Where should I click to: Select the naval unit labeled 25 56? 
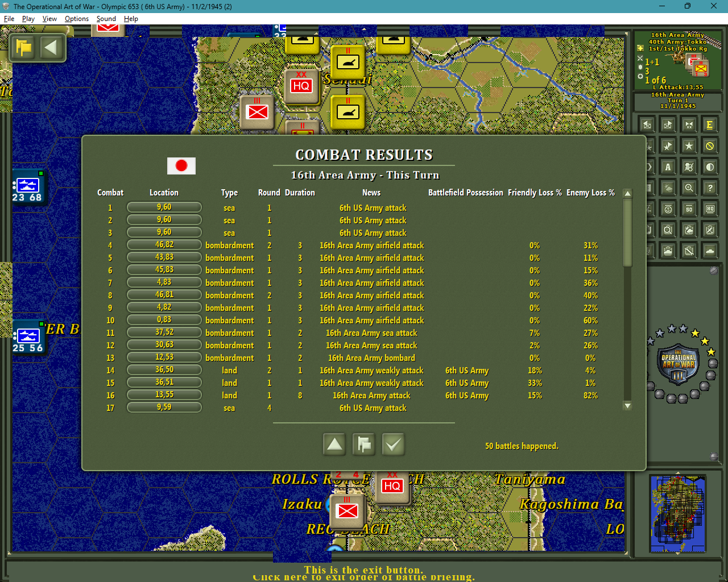[27, 339]
